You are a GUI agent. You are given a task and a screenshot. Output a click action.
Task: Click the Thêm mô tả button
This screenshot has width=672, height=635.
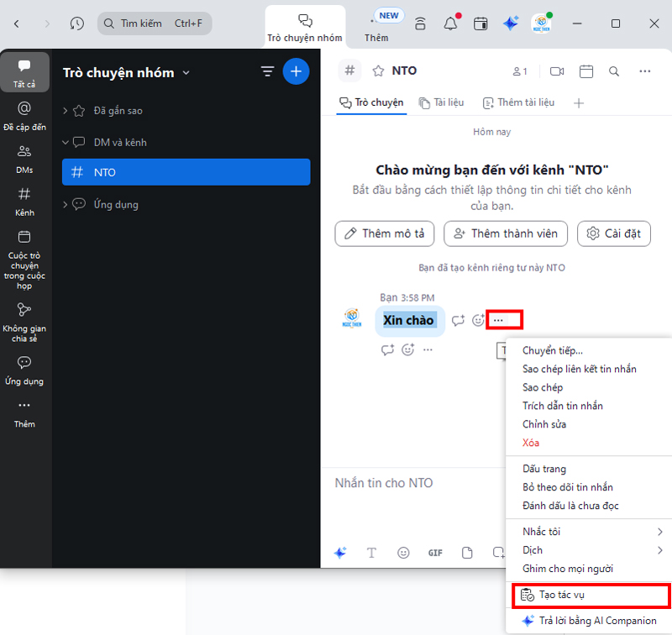point(385,234)
